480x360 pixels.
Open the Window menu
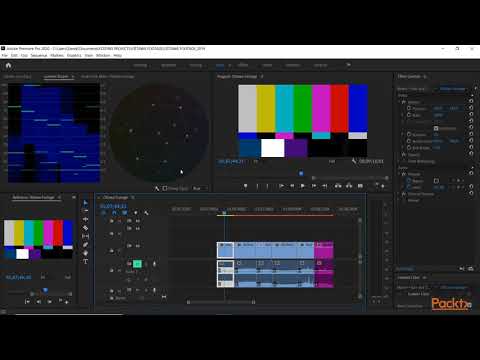pyautogui.click(x=103, y=55)
